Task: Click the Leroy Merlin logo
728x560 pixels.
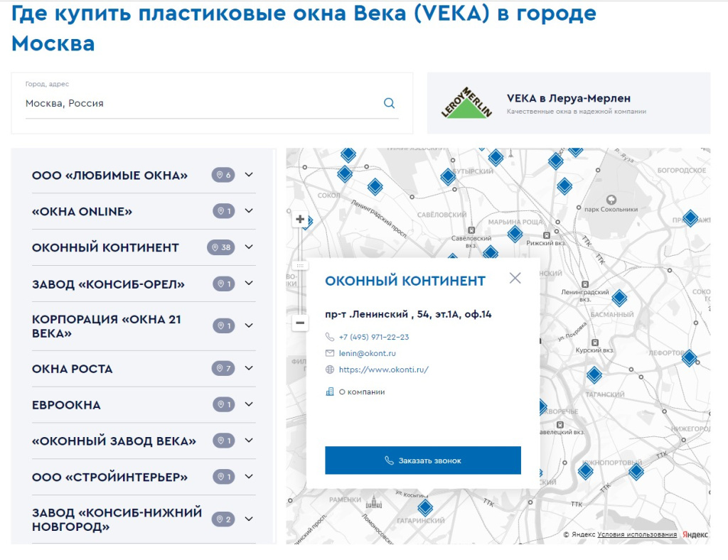Action: [x=466, y=103]
